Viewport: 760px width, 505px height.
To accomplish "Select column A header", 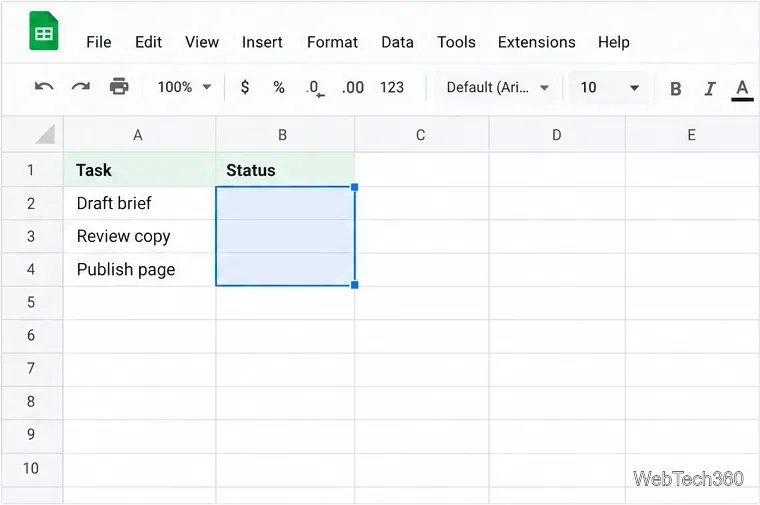I will (x=139, y=135).
